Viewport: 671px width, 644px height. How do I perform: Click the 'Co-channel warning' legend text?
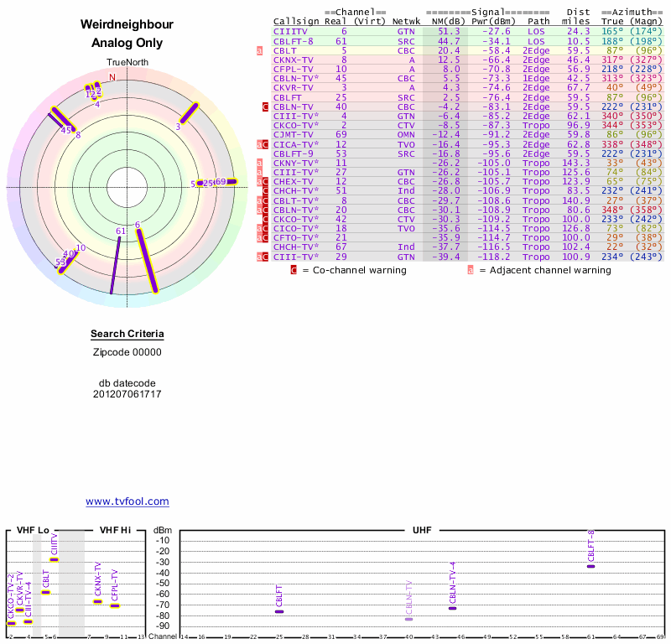pos(360,270)
